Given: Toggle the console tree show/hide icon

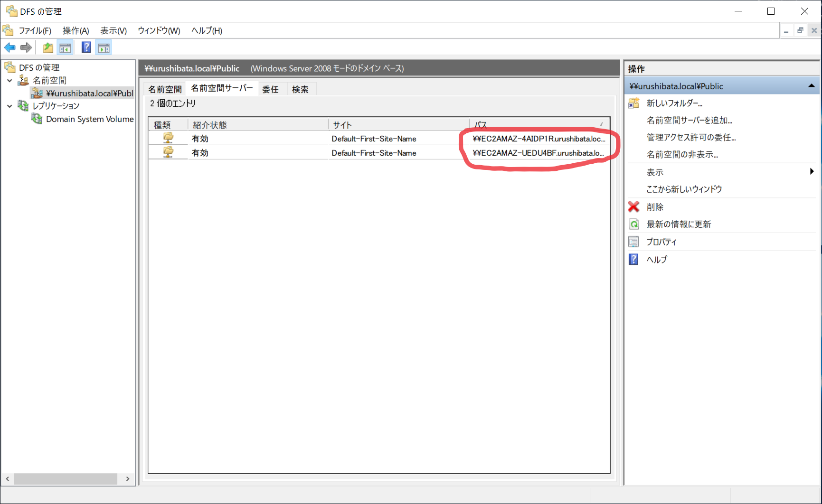Looking at the screenshot, I should [x=65, y=47].
